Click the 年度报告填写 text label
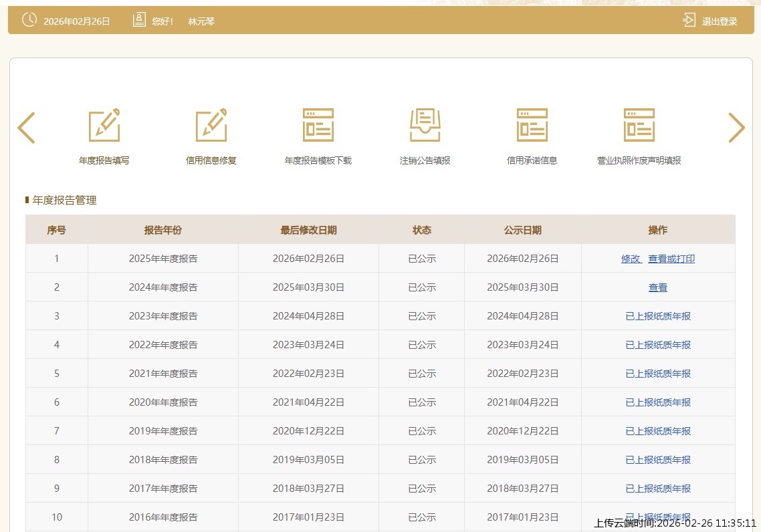The width and height of the screenshot is (761, 532). [104, 160]
